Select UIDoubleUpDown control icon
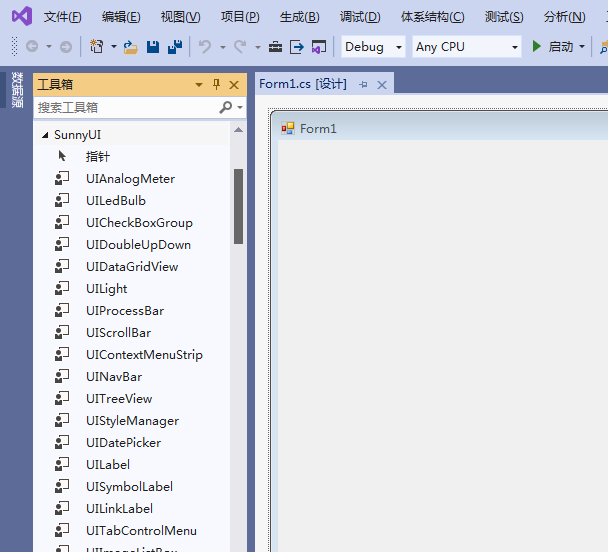 62,245
